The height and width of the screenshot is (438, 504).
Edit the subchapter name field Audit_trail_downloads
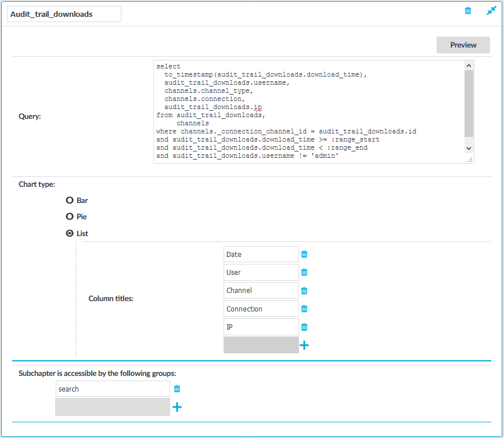[64, 14]
